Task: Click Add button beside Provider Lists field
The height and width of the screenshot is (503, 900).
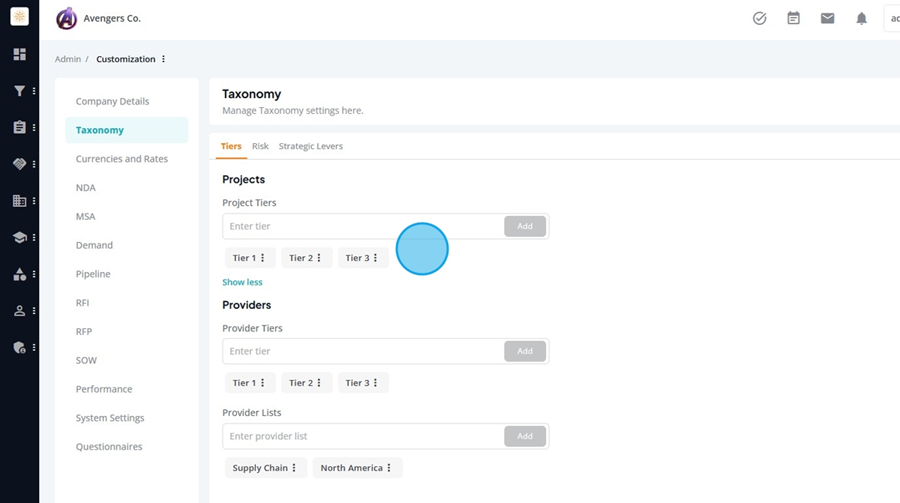Action: tap(525, 436)
